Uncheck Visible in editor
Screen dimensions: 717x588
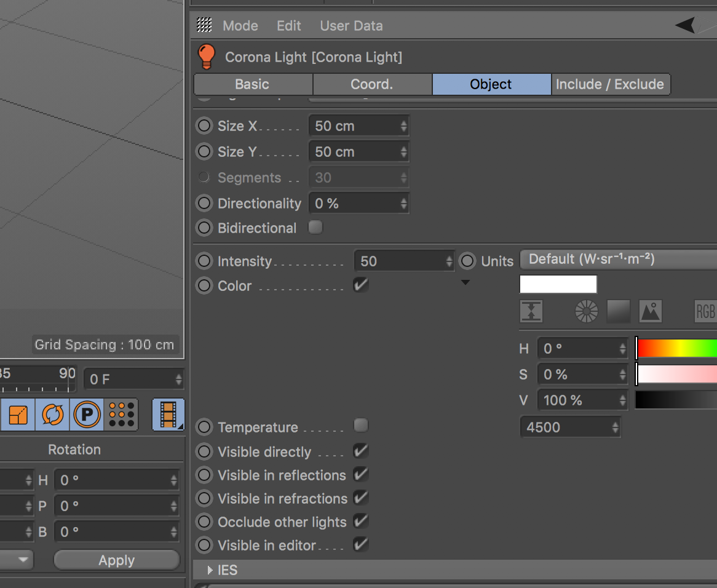tap(361, 544)
